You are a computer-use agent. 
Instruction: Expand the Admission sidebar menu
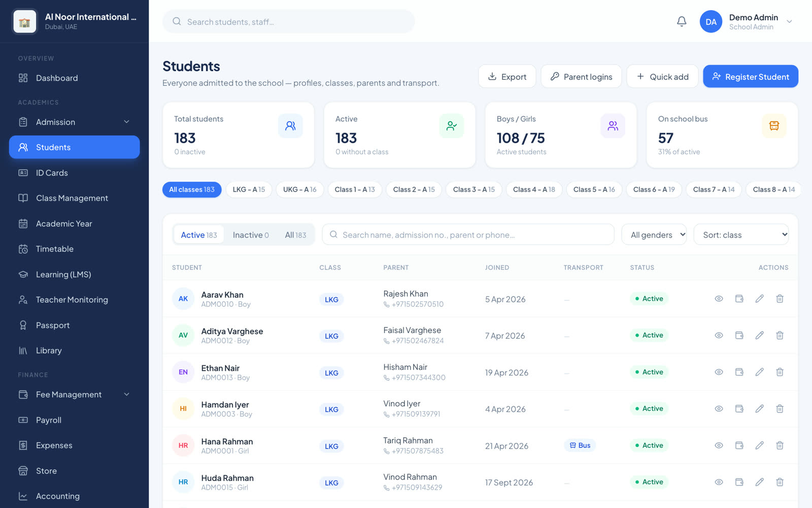pos(74,122)
